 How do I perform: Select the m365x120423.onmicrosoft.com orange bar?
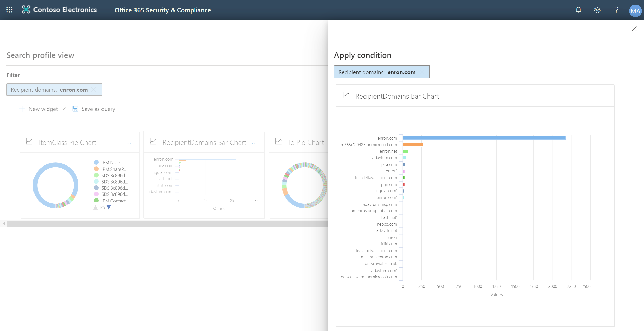(413, 145)
